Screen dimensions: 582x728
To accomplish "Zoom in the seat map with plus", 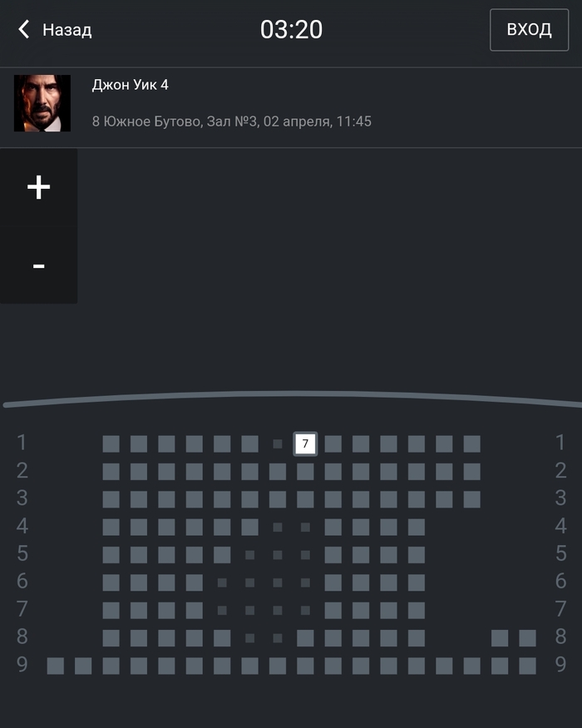I will 38,187.
